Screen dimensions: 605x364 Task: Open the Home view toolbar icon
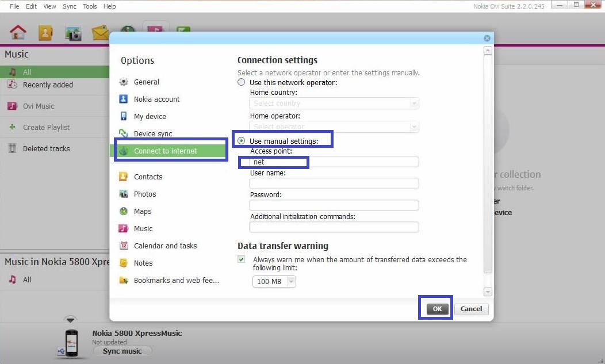click(18, 32)
